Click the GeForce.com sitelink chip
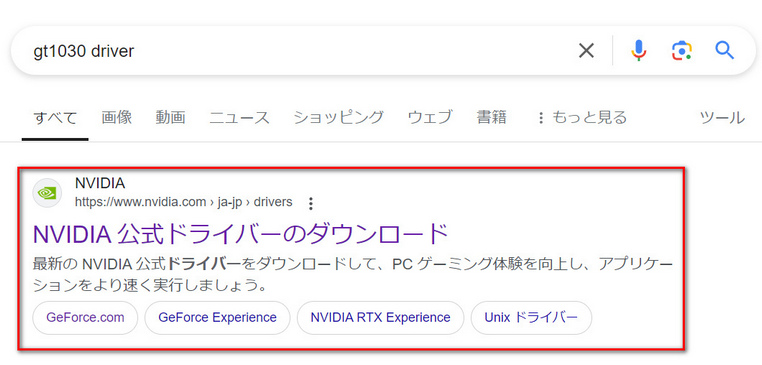Image resolution: width=762 pixels, height=365 pixels. 86,318
